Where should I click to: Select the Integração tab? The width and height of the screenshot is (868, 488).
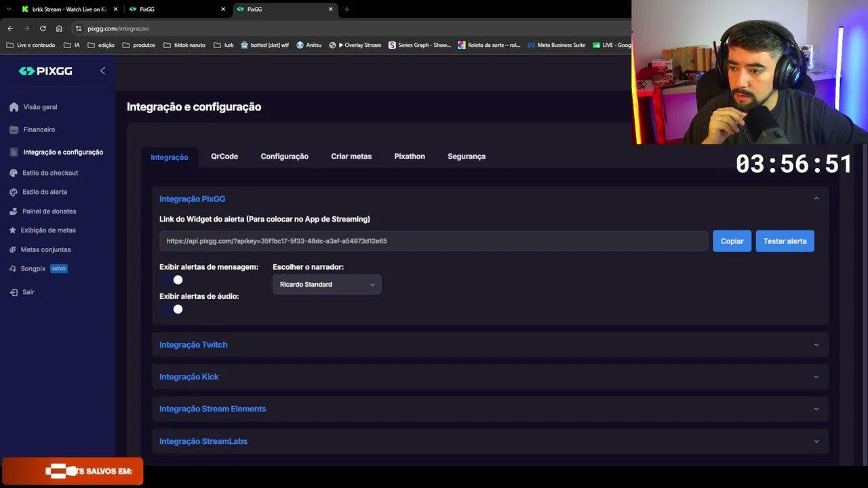[x=170, y=157]
